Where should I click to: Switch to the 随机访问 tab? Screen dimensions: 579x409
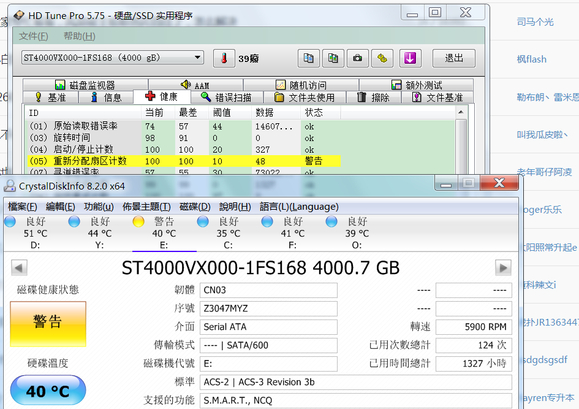(x=301, y=85)
